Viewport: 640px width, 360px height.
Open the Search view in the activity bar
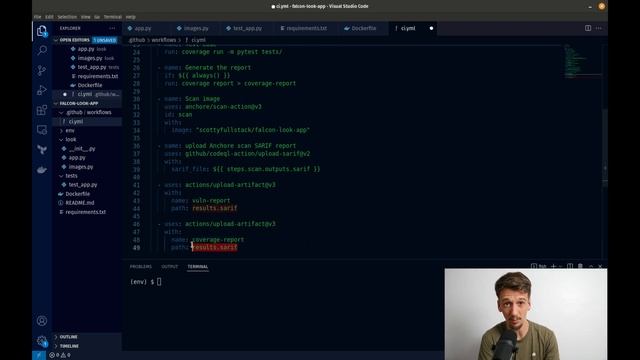pos(42,51)
